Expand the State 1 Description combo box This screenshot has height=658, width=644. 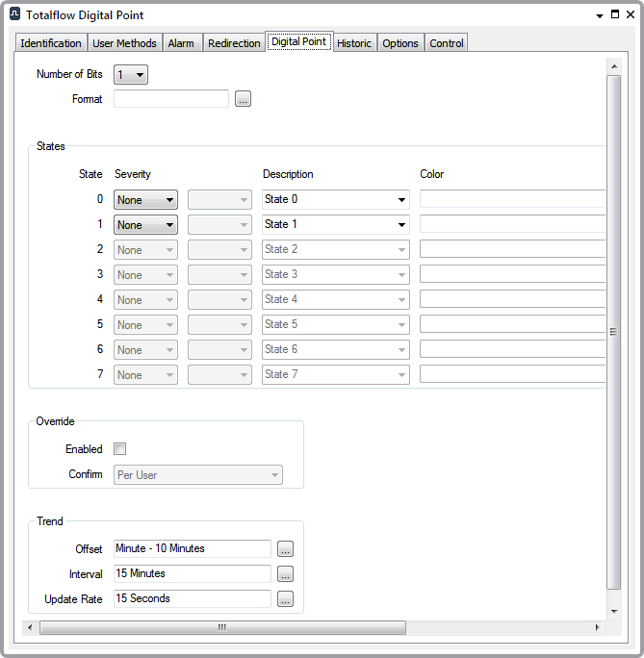[x=401, y=225]
